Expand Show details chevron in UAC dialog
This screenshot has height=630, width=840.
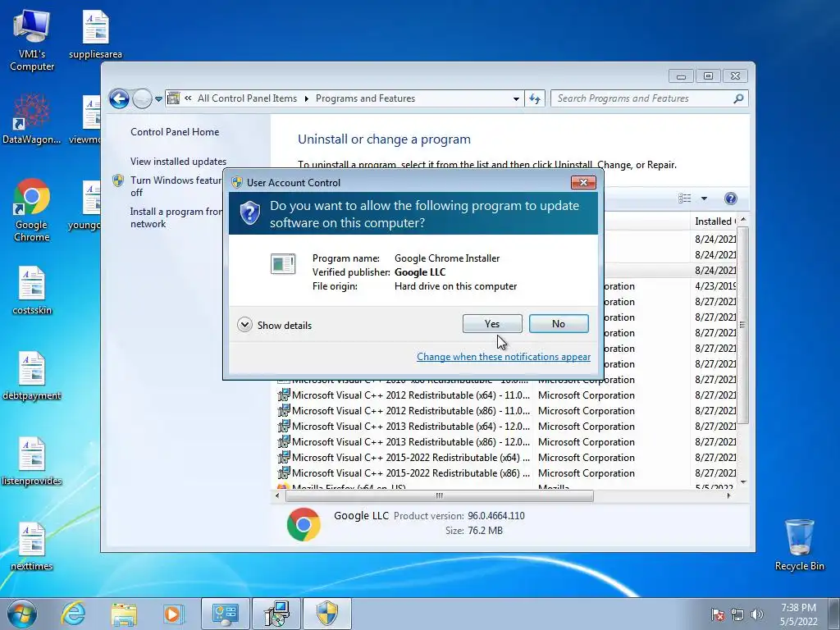coord(244,325)
